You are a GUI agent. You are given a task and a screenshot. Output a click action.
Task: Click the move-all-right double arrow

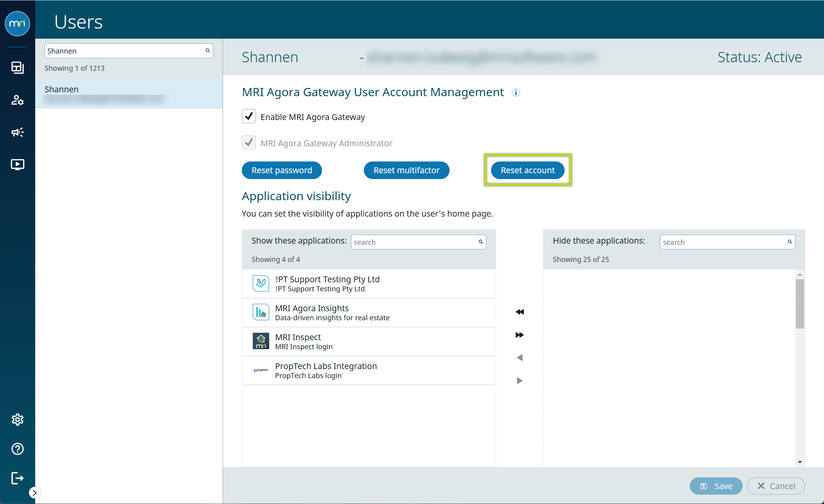click(519, 335)
